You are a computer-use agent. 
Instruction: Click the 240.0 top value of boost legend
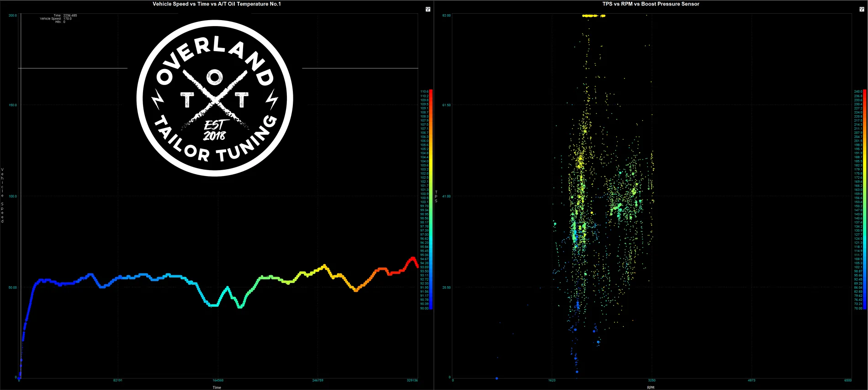point(858,91)
